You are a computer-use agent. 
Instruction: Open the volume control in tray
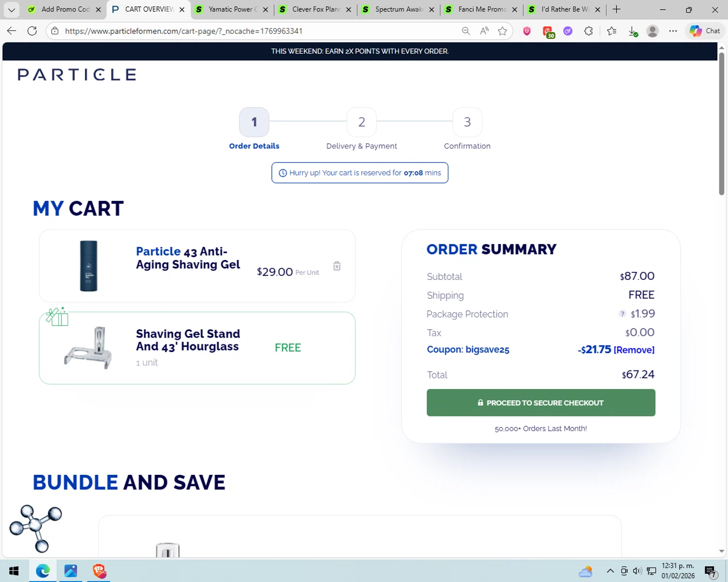point(638,571)
